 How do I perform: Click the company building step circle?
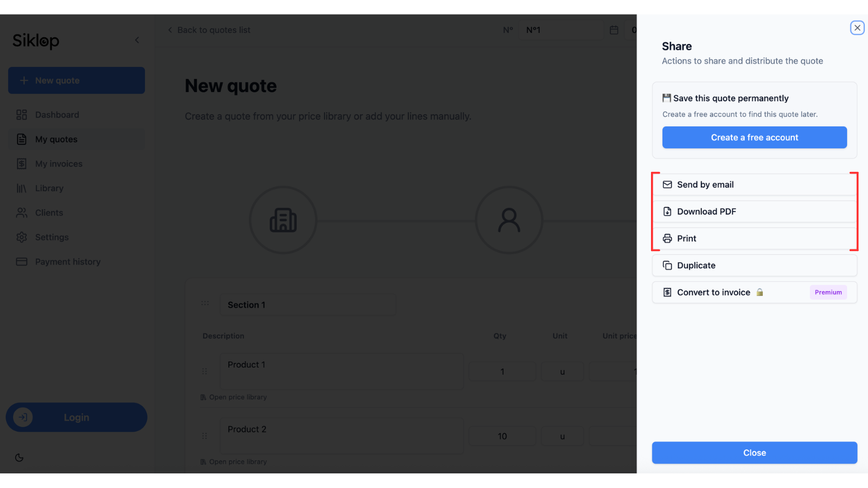[x=283, y=220]
